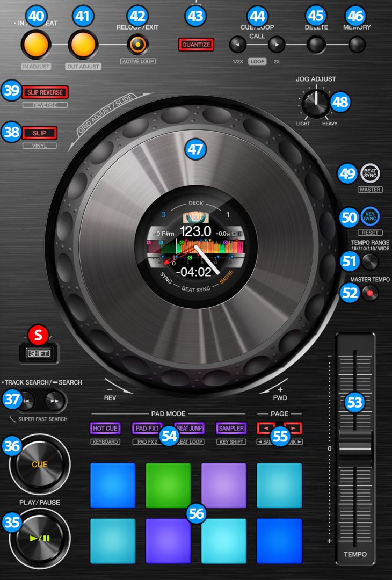
Task: Toggle Slip Reverse
Action: 45,92
